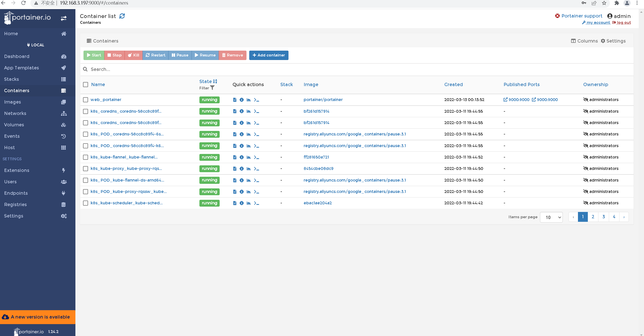Open table Settings menu
The height and width of the screenshot is (336, 644).
click(613, 41)
